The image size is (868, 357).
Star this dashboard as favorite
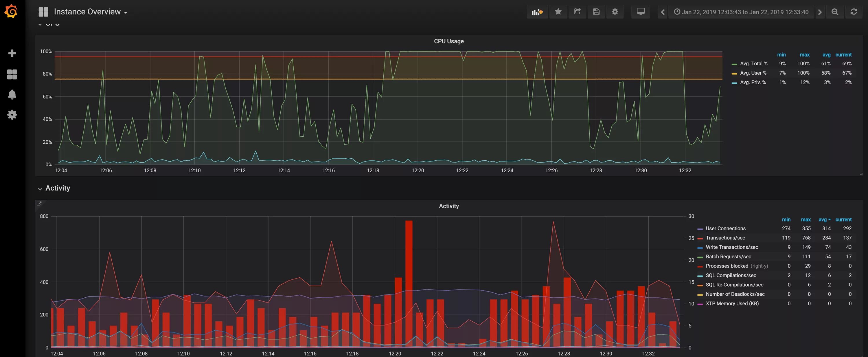(558, 12)
